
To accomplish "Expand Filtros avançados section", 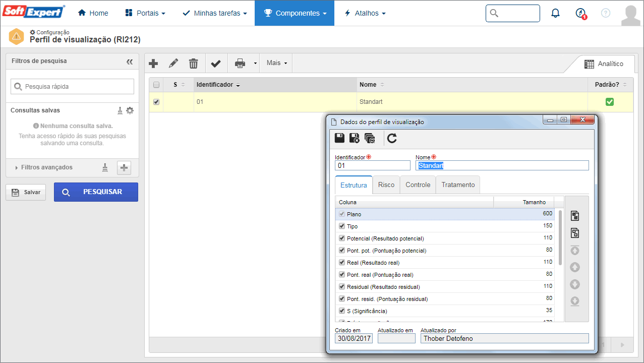I will tap(44, 167).
